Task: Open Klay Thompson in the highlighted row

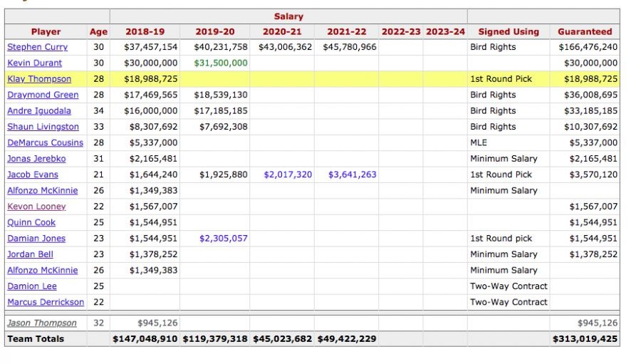Action: 39,79
